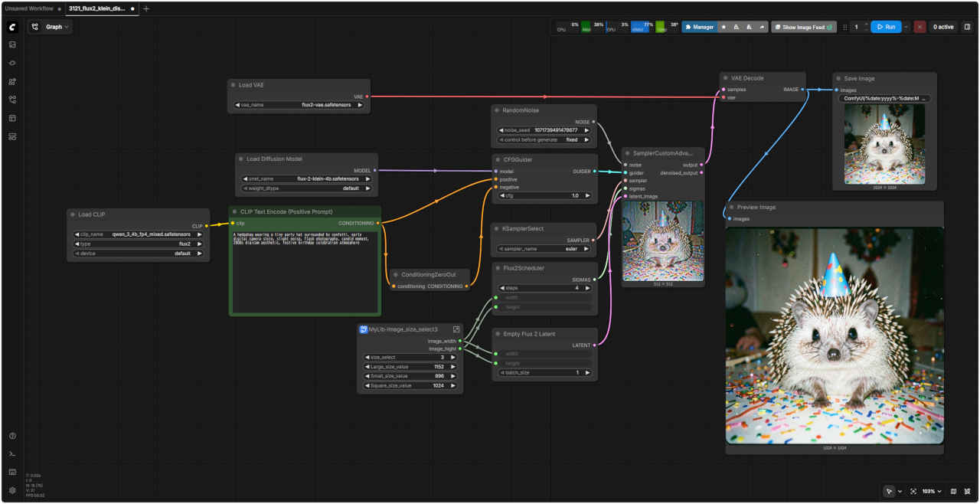Viewport: 980px width, 504px height.
Task: Toggle the right side panel icon
Action: [967, 27]
